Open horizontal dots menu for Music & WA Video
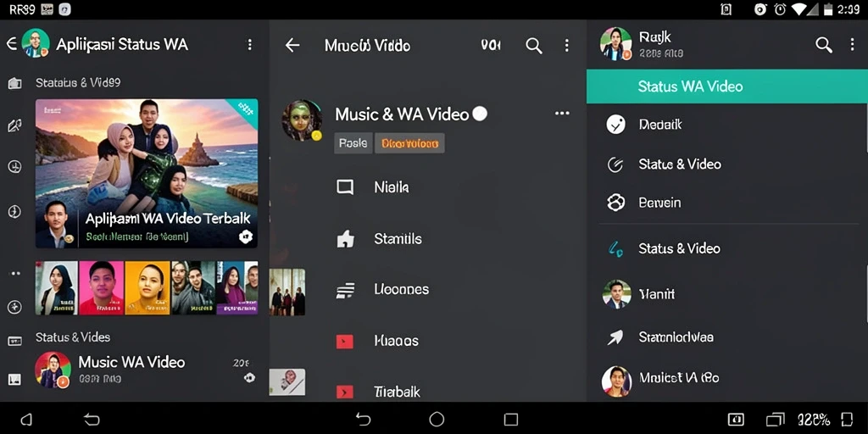 click(x=562, y=114)
